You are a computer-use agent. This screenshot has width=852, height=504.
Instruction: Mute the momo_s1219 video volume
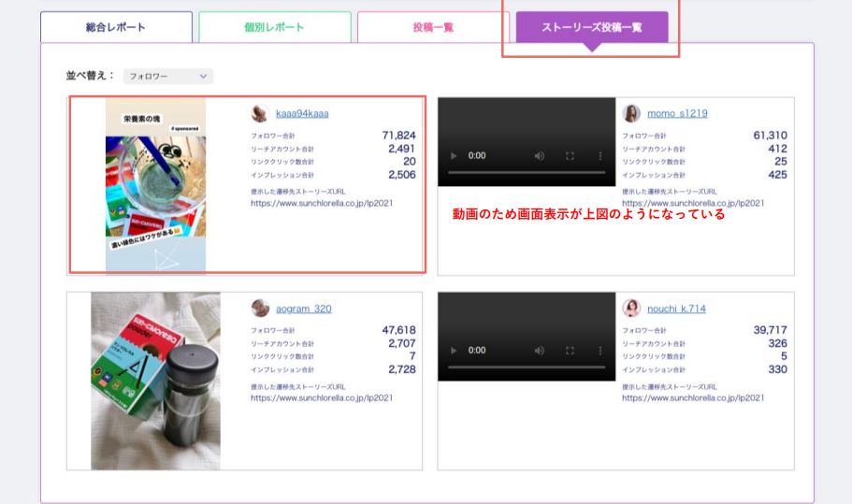point(539,156)
